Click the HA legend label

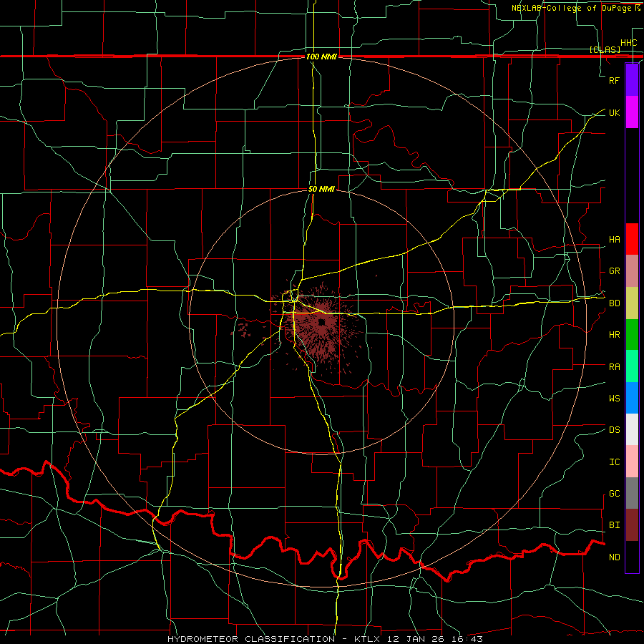click(614, 240)
